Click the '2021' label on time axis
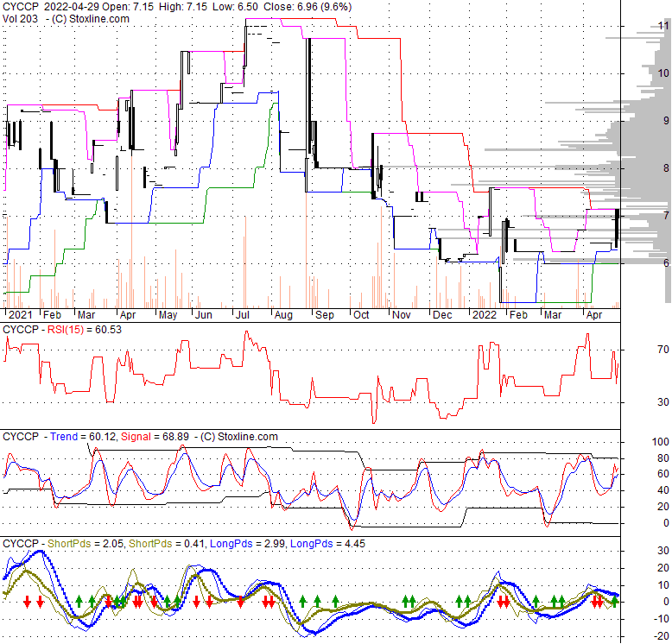 tap(20, 315)
